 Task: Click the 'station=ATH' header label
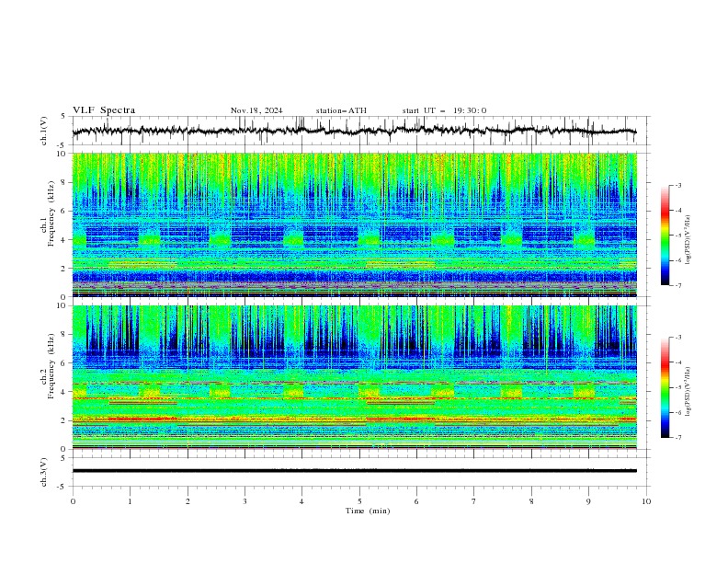tap(341, 110)
